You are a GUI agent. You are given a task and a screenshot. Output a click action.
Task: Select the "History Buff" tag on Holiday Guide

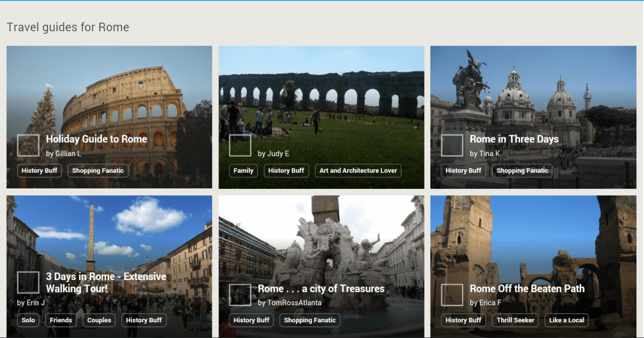[x=39, y=170]
